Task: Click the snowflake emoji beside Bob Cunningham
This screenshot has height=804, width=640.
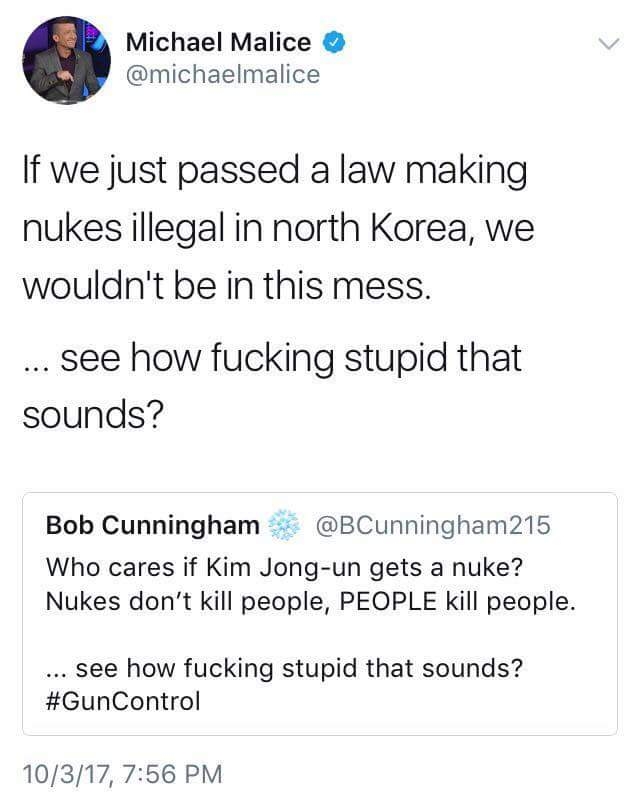Action: point(287,525)
